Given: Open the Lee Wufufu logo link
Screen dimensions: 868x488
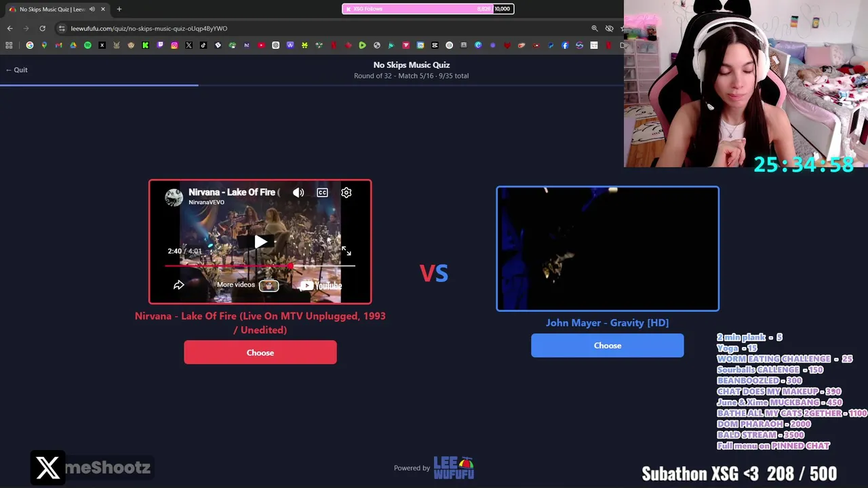Looking at the screenshot, I should 454,468.
